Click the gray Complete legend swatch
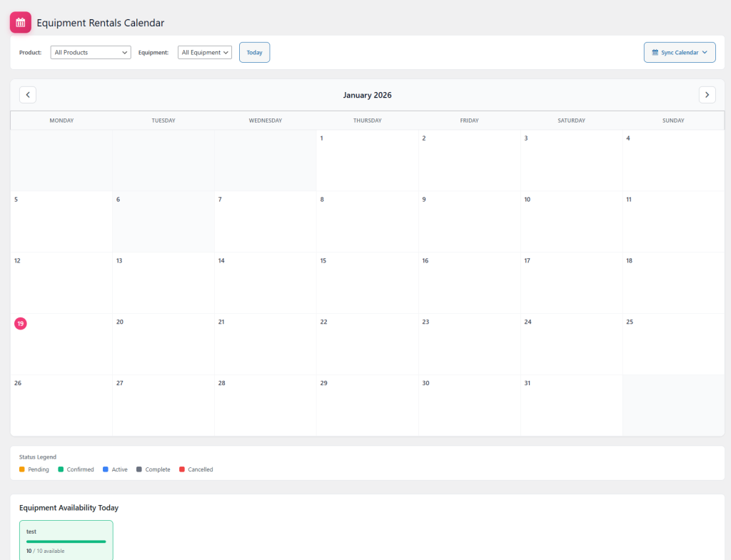Screen dimensions: 731x560 click(139, 469)
